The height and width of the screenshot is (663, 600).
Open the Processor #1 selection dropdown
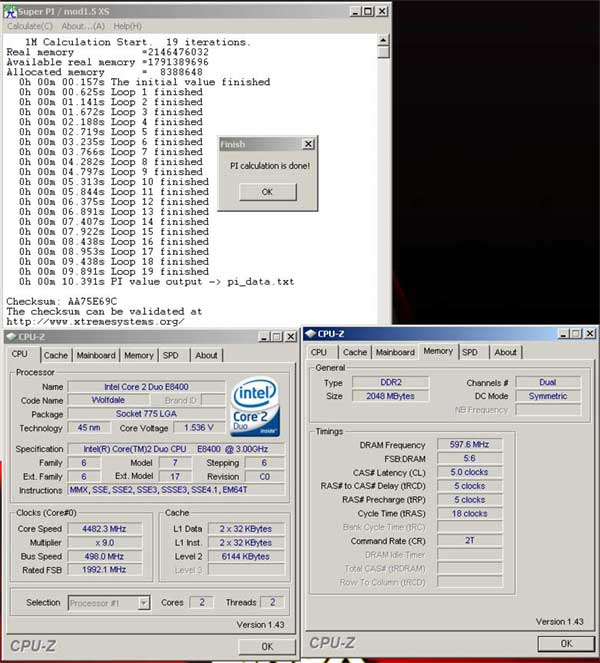pyautogui.click(x=144, y=603)
